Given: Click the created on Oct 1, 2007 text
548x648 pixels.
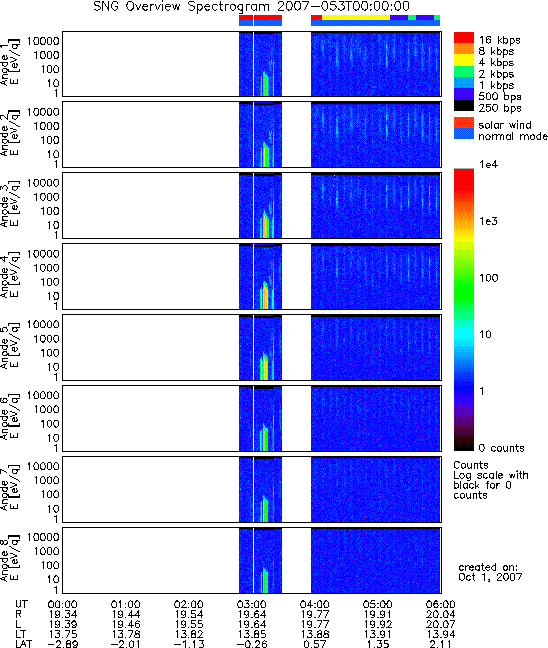Looking at the screenshot, I should pyautogui.click(x=490, y=572).
